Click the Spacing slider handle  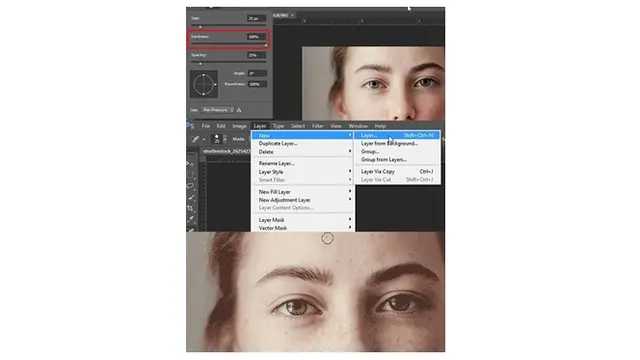pyautogui.click(x=200, y=64)
